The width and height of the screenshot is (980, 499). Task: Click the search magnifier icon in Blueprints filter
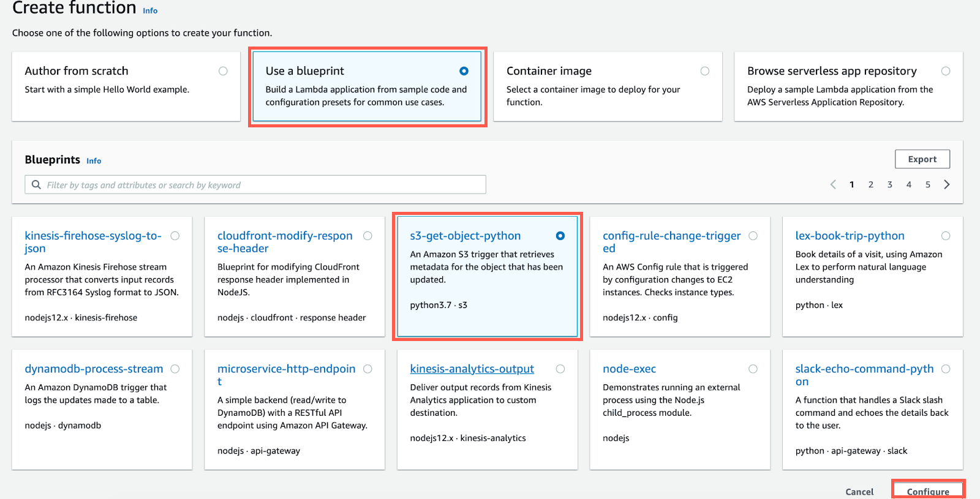(x=36, y=184)
